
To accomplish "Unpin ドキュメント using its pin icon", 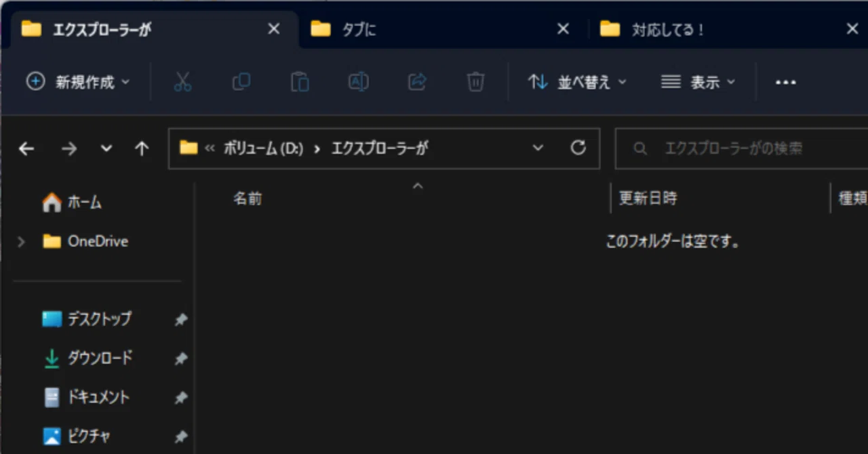I will (x=180, y=398).
